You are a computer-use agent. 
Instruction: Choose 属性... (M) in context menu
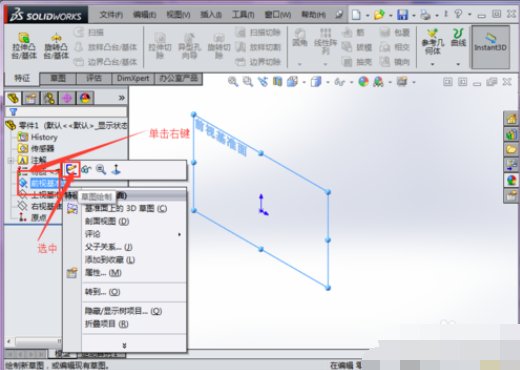tap(103, 273)
